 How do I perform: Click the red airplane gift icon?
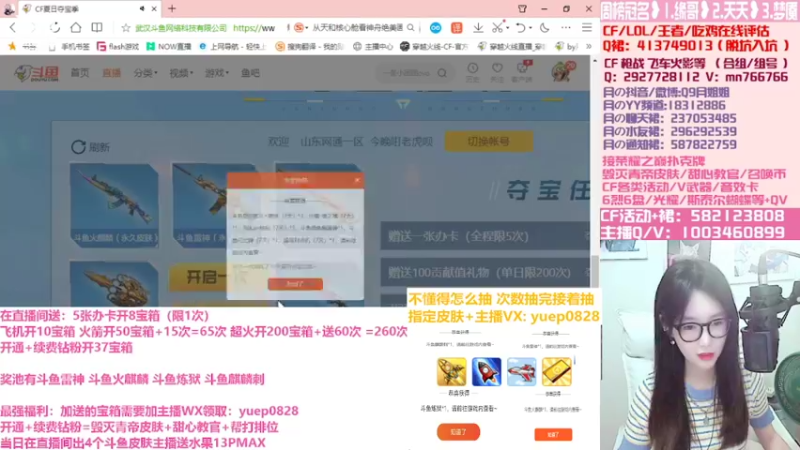521,371
